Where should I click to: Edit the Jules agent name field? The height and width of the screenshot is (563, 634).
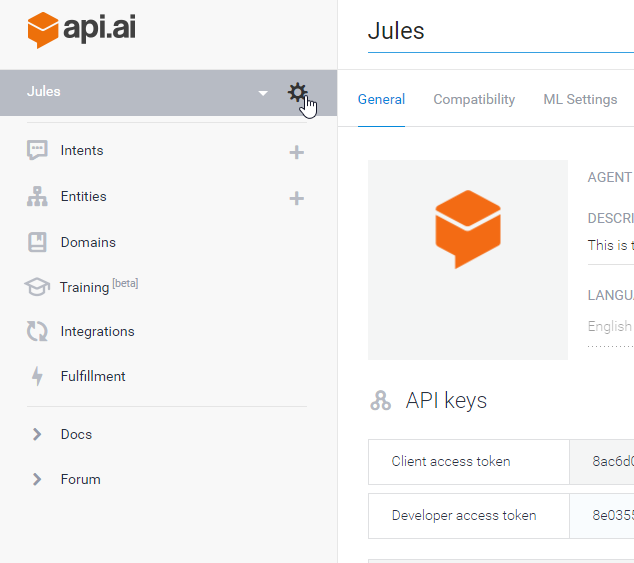pos(501,32)
